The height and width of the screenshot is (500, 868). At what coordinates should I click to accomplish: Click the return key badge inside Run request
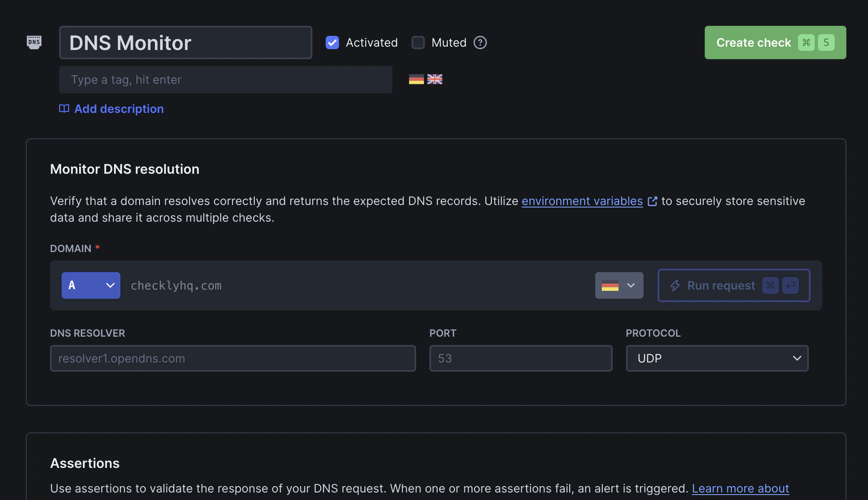(791, 285)
